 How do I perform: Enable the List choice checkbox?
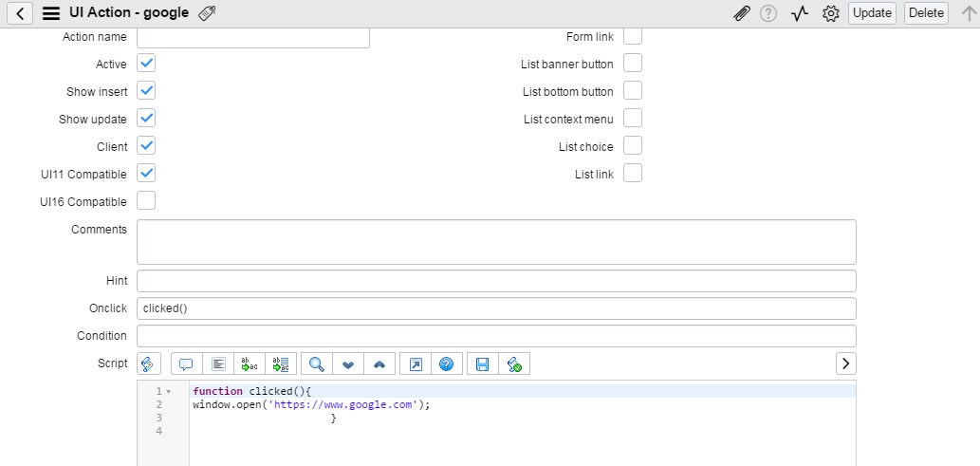[x=633, y=146]
